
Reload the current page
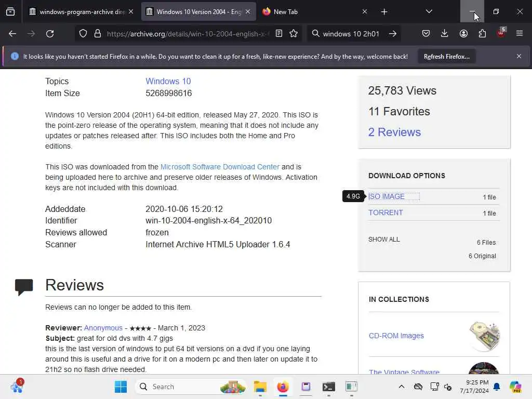[50, 34]
